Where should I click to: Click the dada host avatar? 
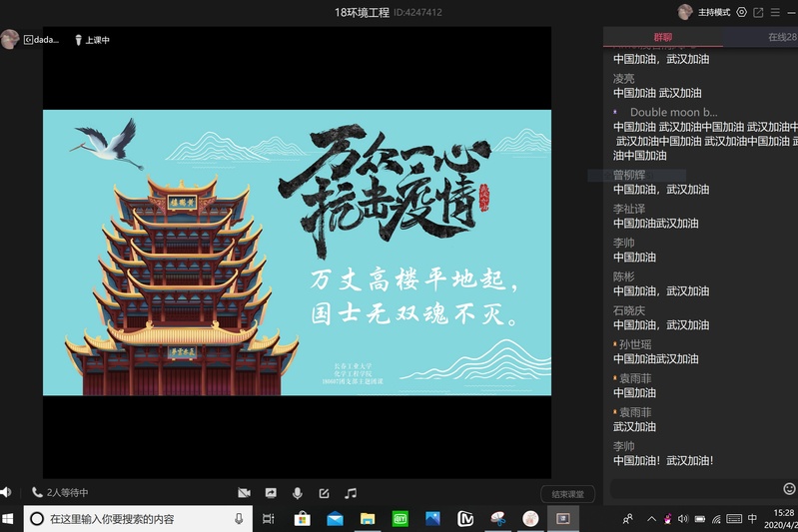click(x=10, y=40)
